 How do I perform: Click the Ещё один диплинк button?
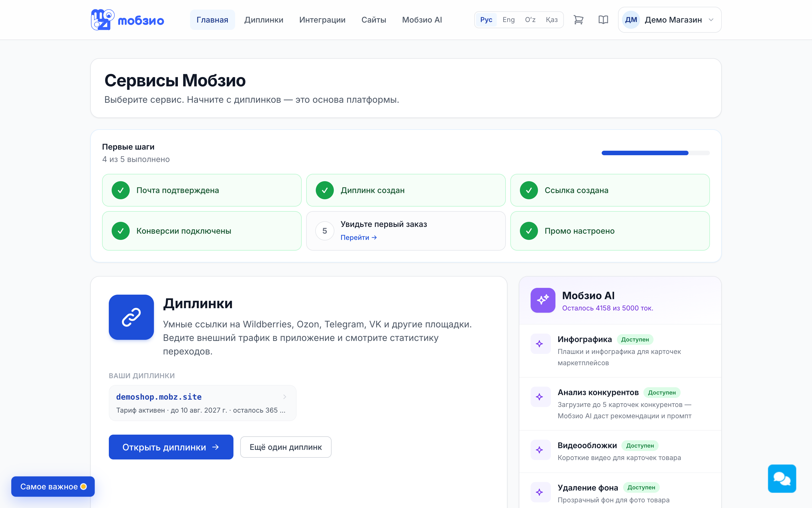[286, 447]
